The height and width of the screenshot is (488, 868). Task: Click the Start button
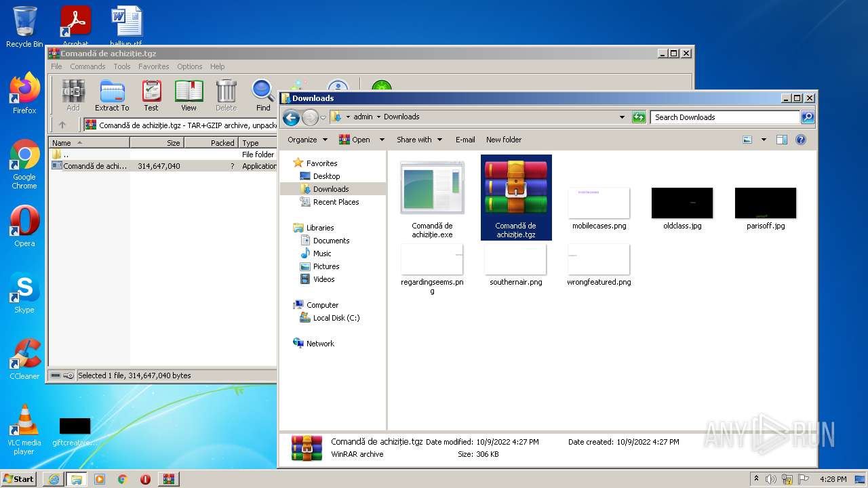(x=18, y=479)
